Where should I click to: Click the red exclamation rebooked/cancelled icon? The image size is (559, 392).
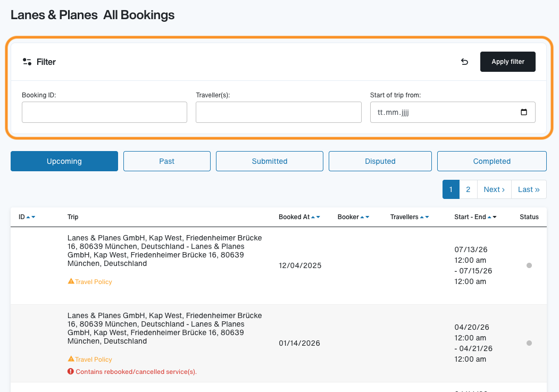pyautogui.click(x=71, y=371)
